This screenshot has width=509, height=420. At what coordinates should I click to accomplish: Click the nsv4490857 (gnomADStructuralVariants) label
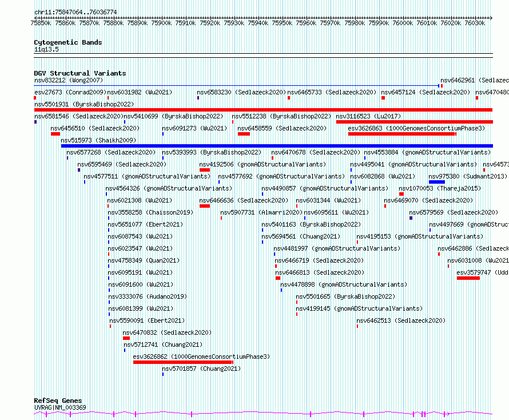[x=325, y=188]
